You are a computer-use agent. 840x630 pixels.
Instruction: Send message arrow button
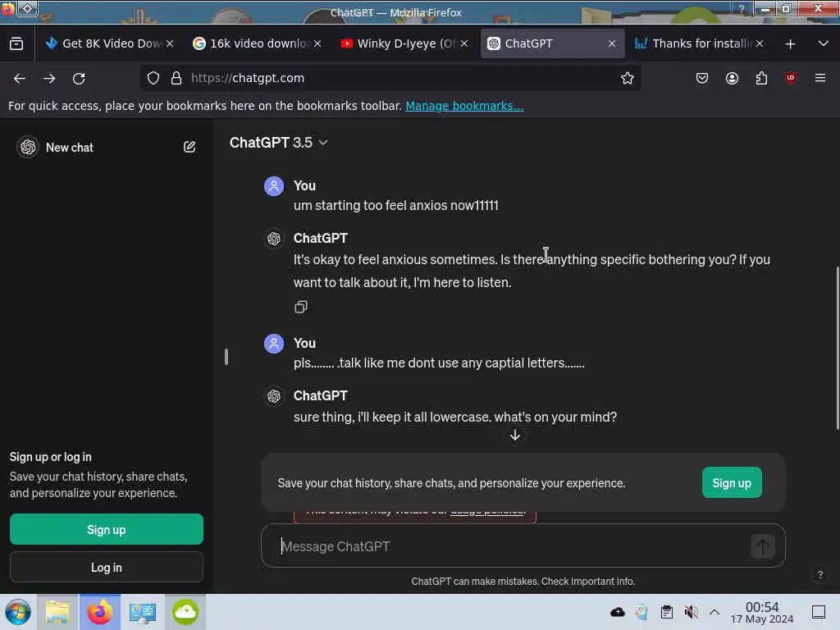tap(762, 546)
